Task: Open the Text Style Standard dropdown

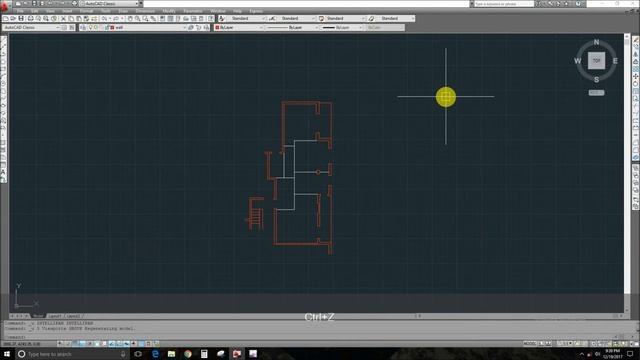Action: [263, 19]
